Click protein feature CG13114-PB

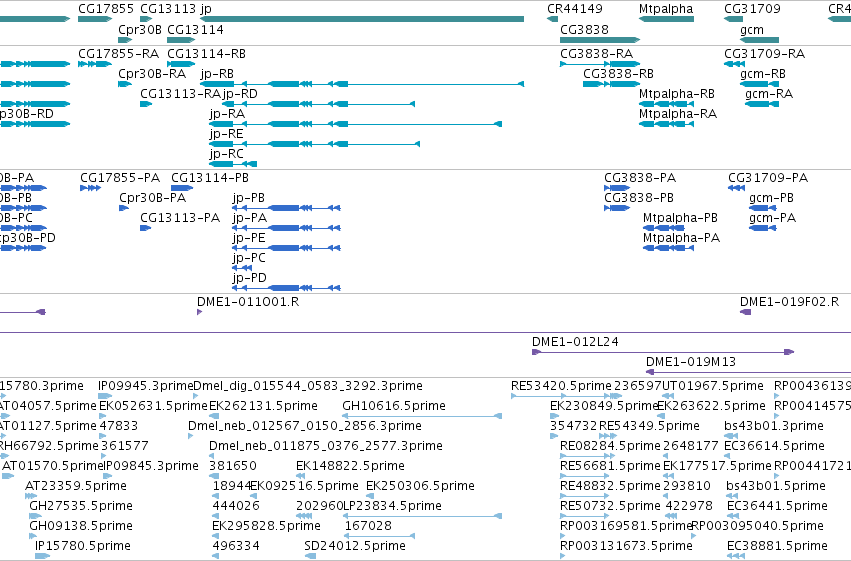[182, 188]
